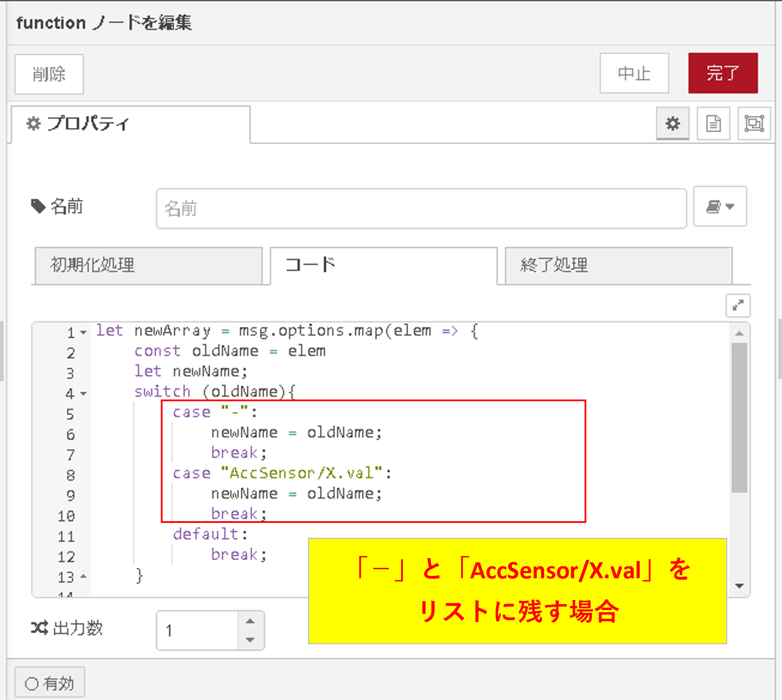Click the editor scrollbar up arrow
This screenshot has width=782, height=700.
[x=739, y=334]
